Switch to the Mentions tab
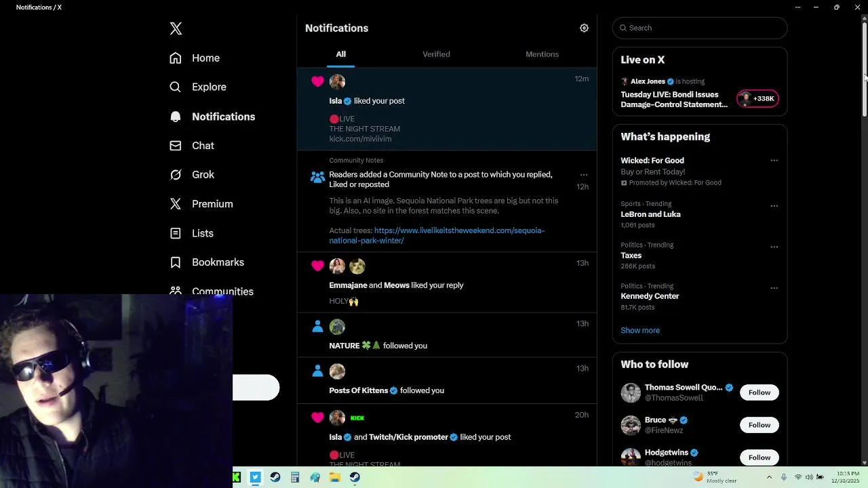This screenshot has height=488, width=868. 542,54
